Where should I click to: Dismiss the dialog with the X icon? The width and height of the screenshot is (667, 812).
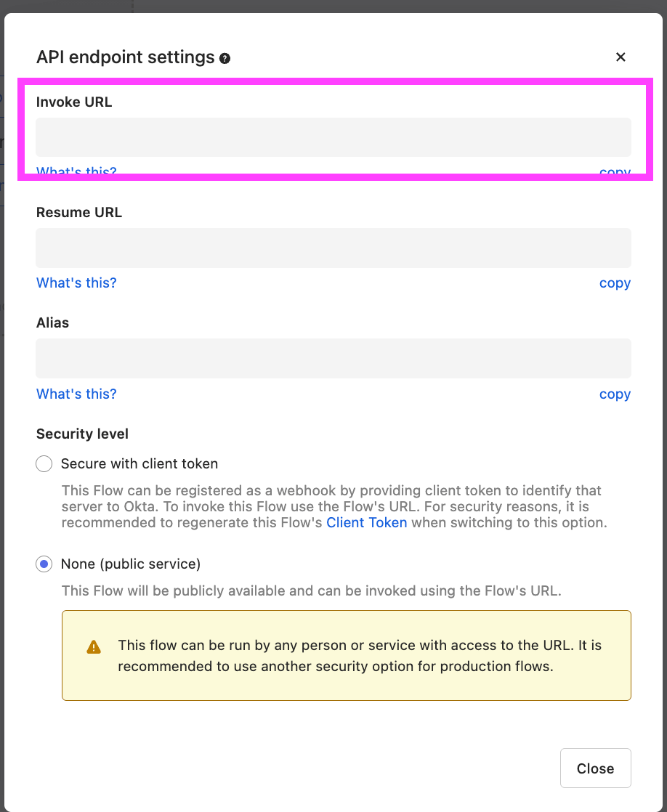(620, 57)
